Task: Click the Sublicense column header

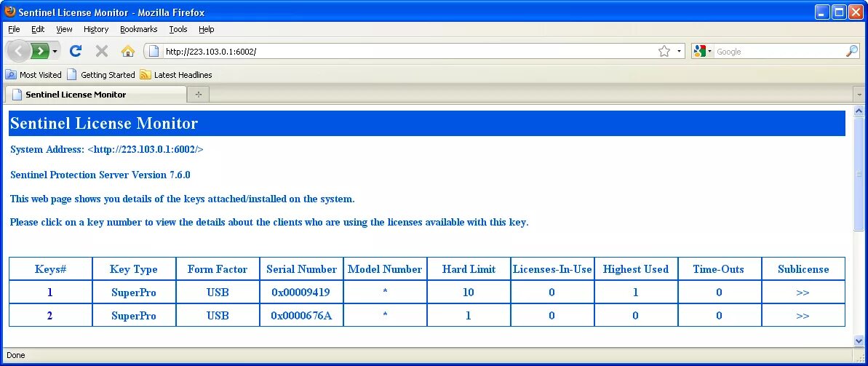Action: coord(803,269)
